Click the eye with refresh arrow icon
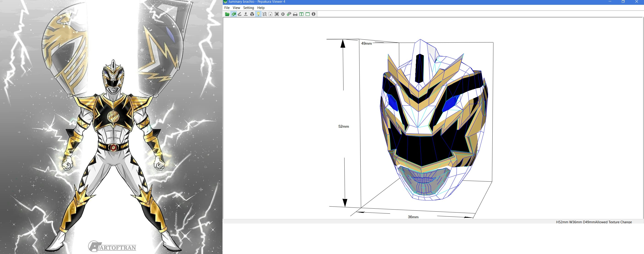 (289, 14)
